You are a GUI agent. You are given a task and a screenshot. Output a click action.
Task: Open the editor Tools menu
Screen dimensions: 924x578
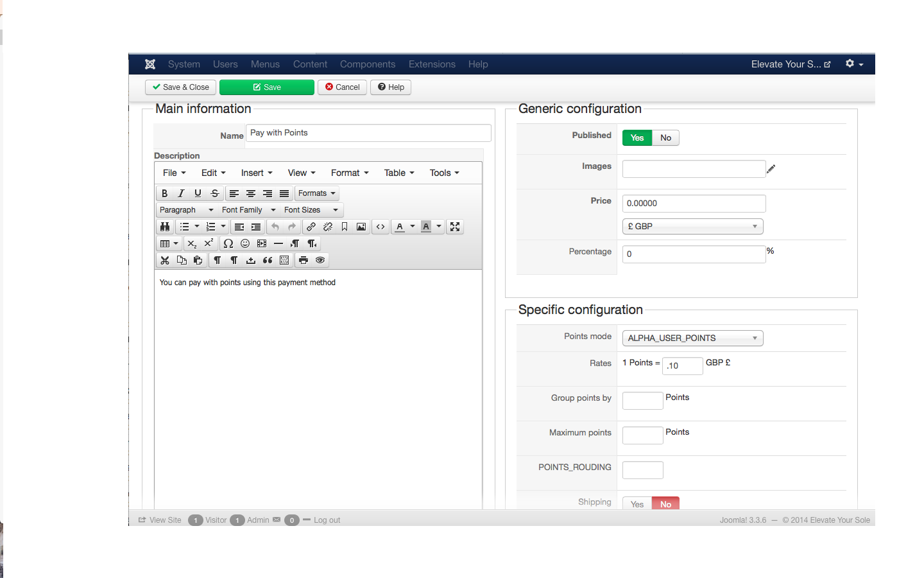445,173
